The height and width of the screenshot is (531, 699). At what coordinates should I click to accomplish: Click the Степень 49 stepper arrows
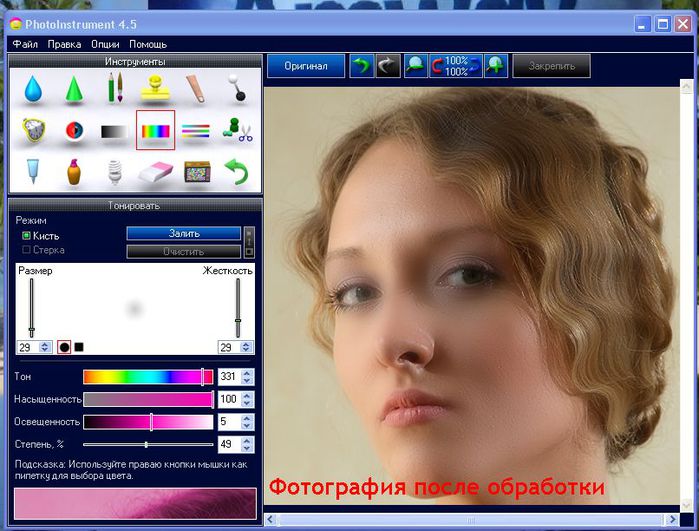pyautogui.click(x=247, y=445)
